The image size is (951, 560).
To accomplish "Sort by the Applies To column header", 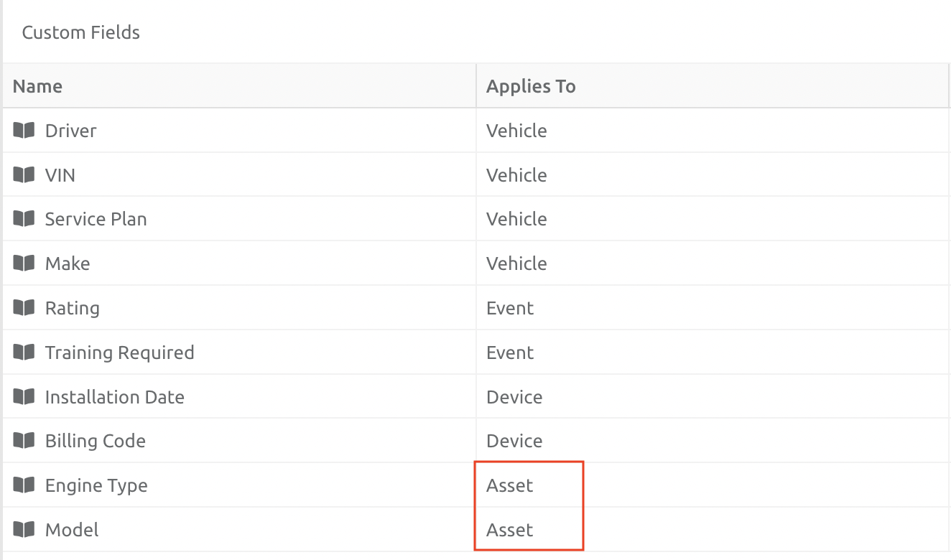I will click(531, 85).
